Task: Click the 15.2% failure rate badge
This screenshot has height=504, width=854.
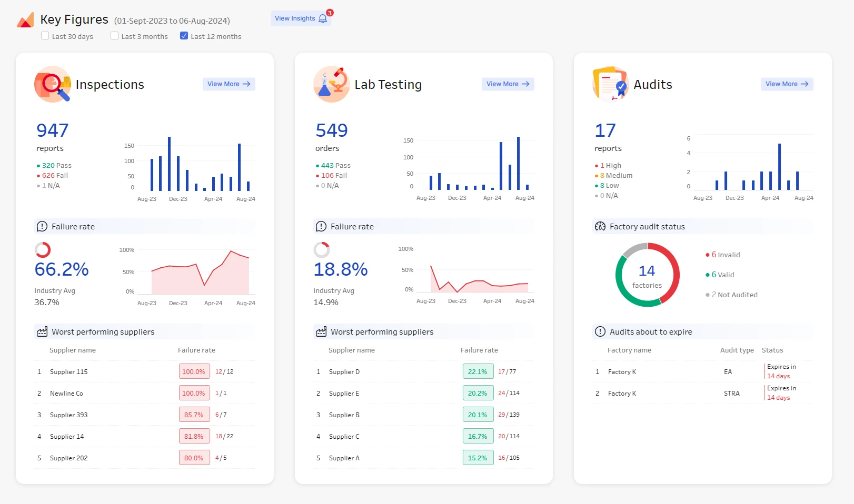Action: point(478,458)
